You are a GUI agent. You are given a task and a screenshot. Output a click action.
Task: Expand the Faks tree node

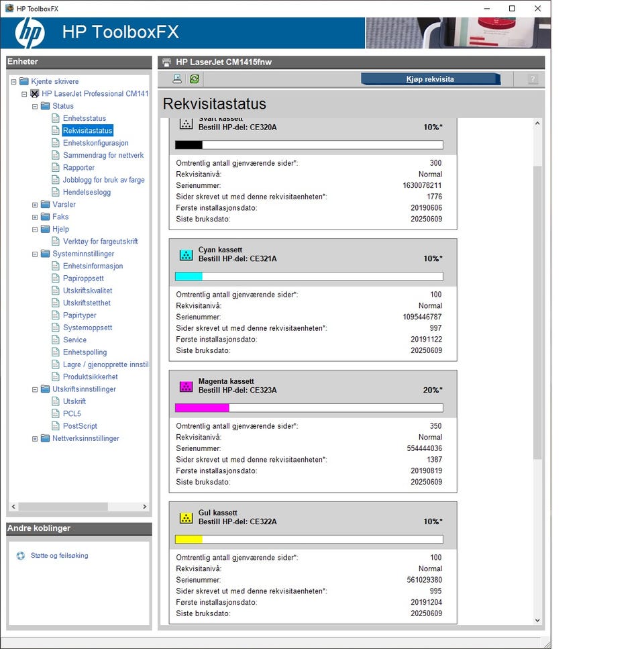(x=35, y=217)
